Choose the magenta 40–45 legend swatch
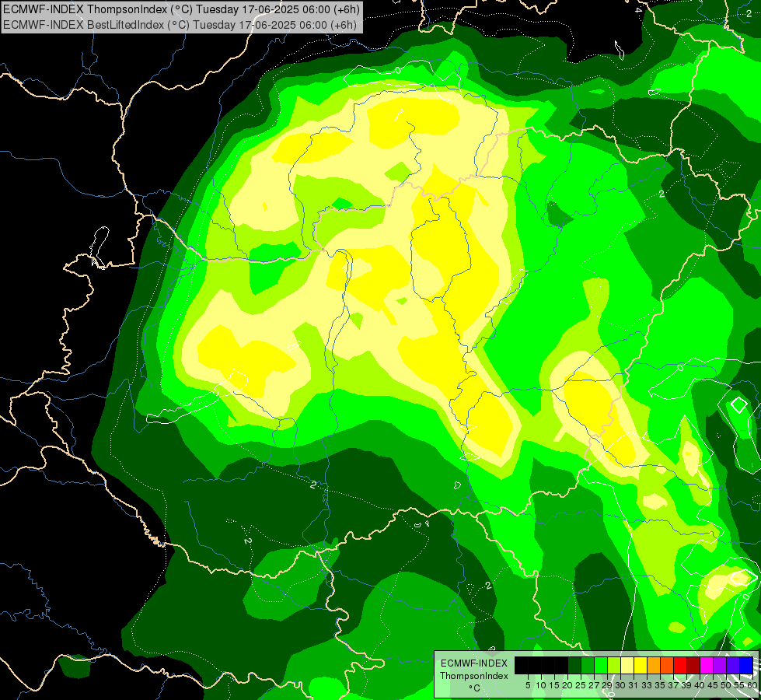 [707, 665]
